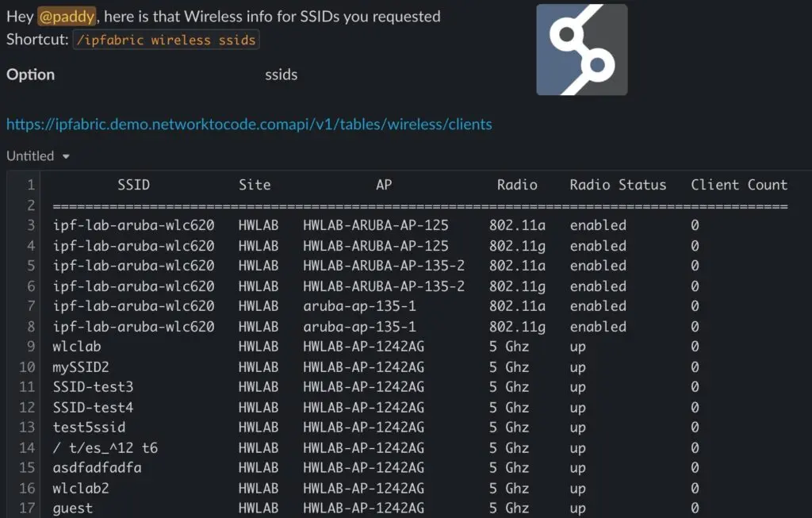Viewport: 812px width, 518px height.
Task: Click aruba-ap-135-1 on line 7
Action: 359,306
